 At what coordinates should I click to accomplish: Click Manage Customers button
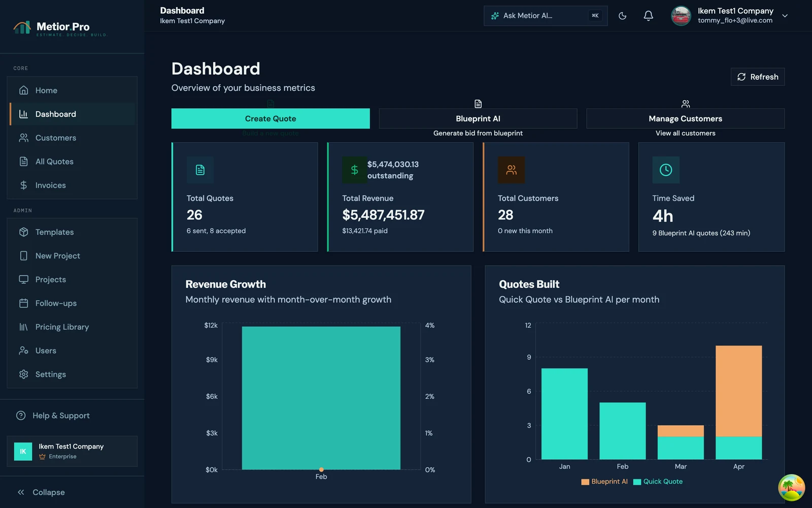coord(686,118)
